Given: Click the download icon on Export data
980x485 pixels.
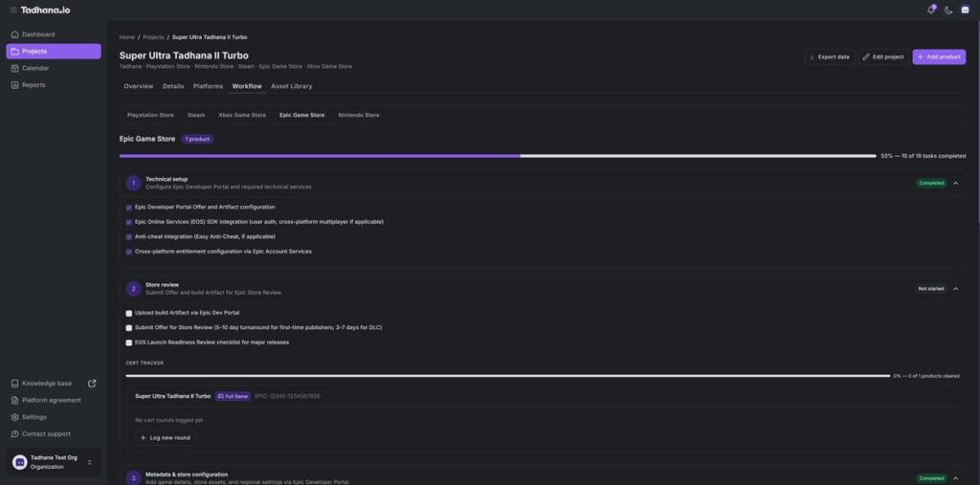Looking at the screenshot, I should pos(812,56).
